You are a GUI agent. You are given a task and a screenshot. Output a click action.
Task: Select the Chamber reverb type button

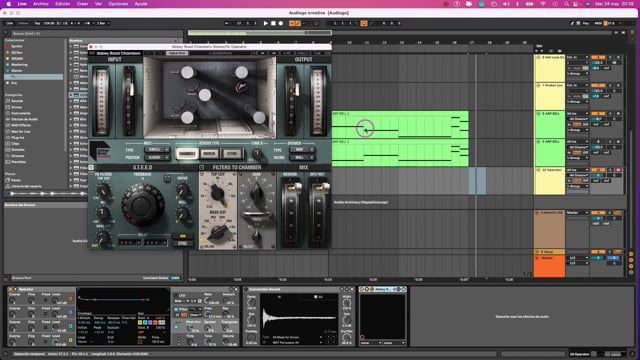[187, 154]
